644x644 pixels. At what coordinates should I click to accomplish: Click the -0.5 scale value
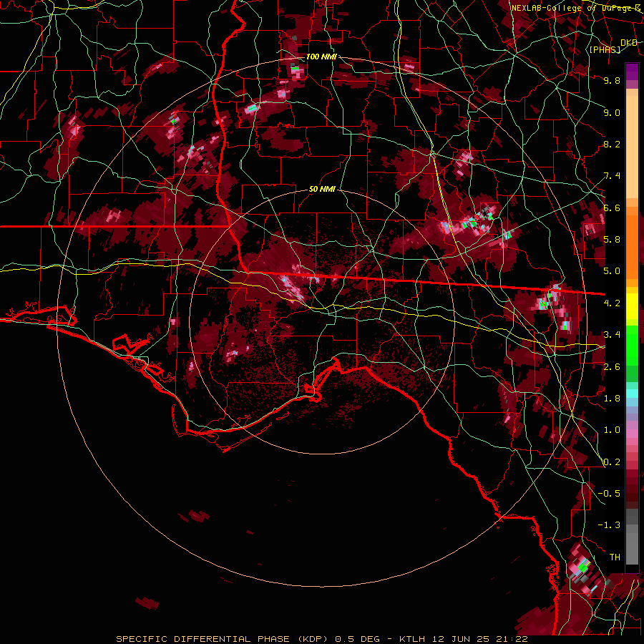click(x=609, y=494)
